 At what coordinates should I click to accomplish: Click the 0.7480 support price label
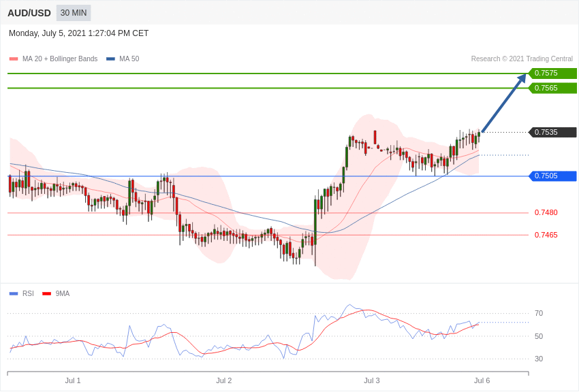tap(546, 213)
